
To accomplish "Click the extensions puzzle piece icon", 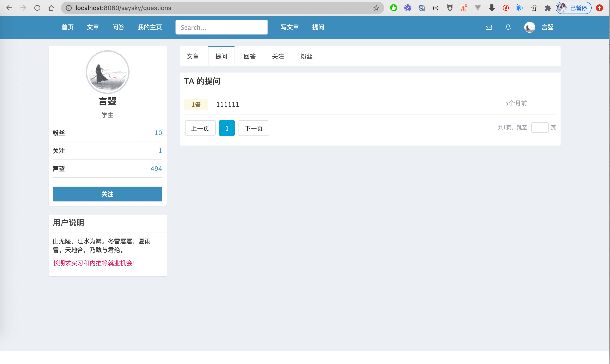I will [548, 8].
